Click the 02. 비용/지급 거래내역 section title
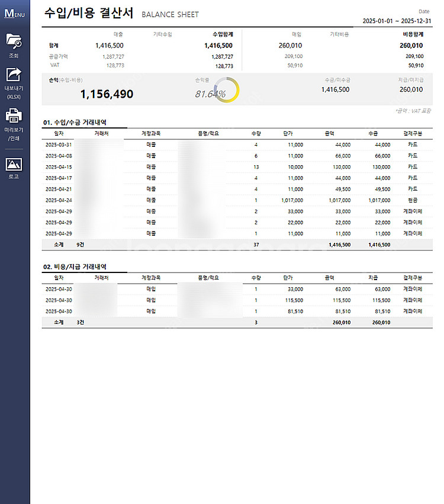 click(x=75, y=267)
